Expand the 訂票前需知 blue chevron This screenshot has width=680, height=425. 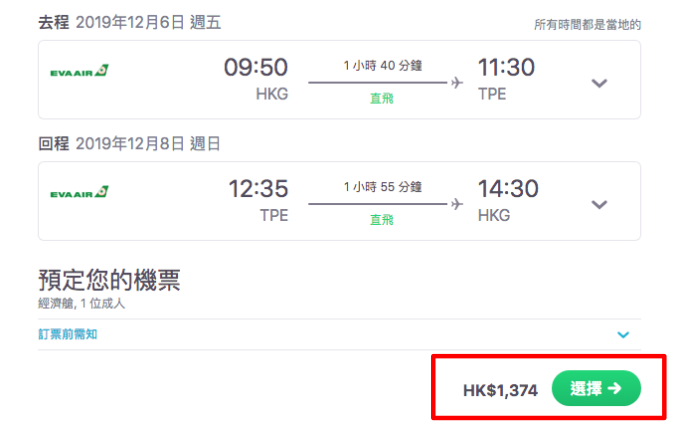point(623,335)
